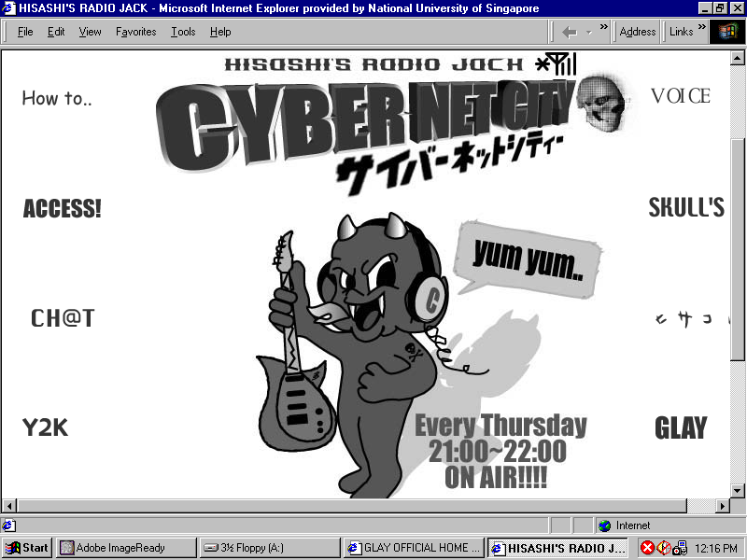
Task: Open the Tools menu
Action: (x=183, y=32)
